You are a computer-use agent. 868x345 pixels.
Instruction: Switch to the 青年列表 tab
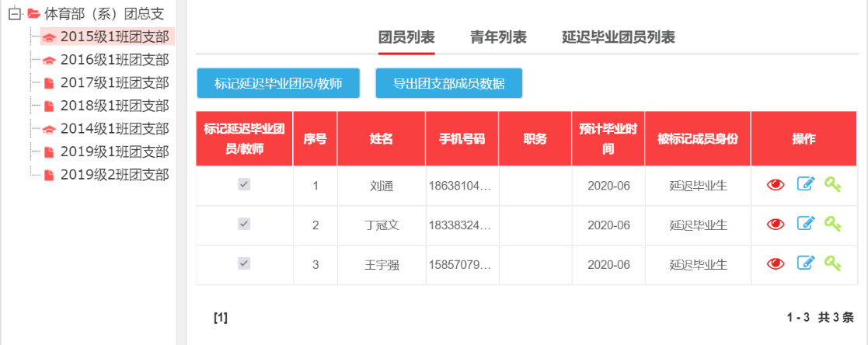[498, 37]
